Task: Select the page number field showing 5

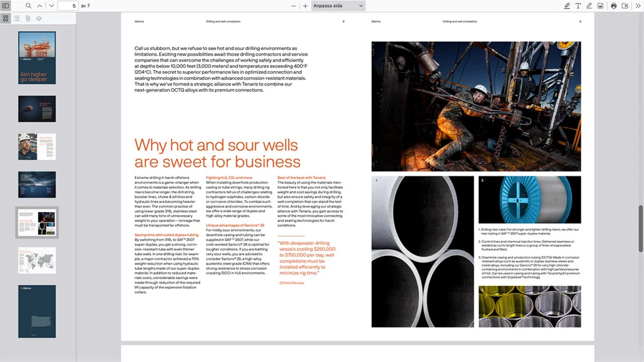Action: pyautogui.click(x=67, y=6)
